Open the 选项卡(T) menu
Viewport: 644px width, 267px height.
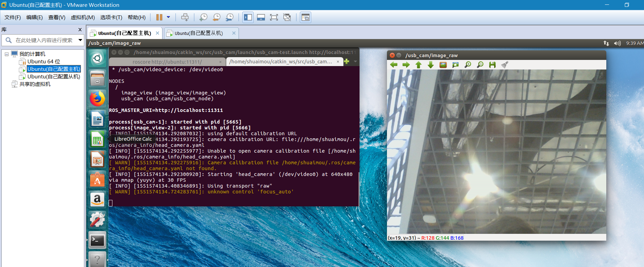coord(111,17)
